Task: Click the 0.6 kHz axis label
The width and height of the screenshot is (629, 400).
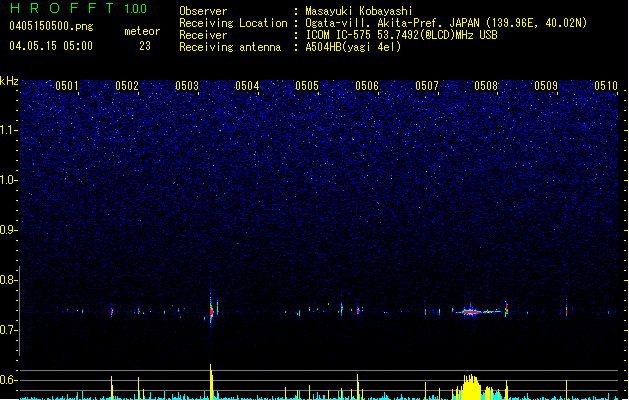Action: pos(9,380)
